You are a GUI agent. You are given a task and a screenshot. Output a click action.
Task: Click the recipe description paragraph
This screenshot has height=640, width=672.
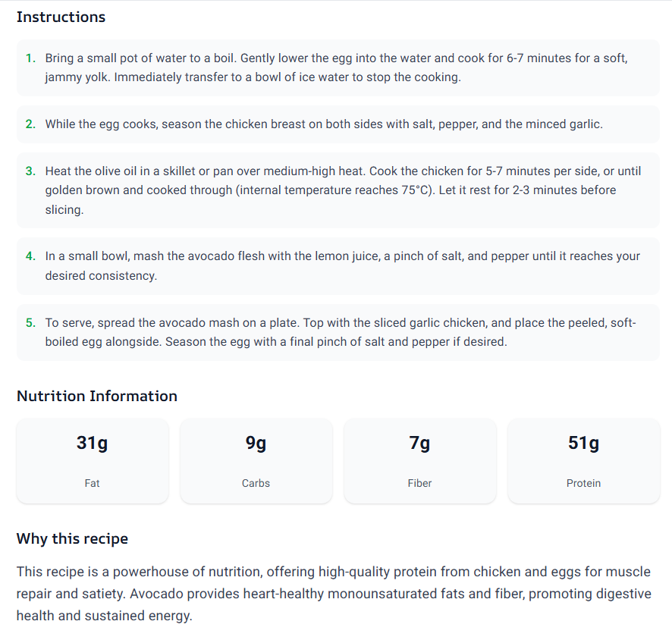click(334, 594)
